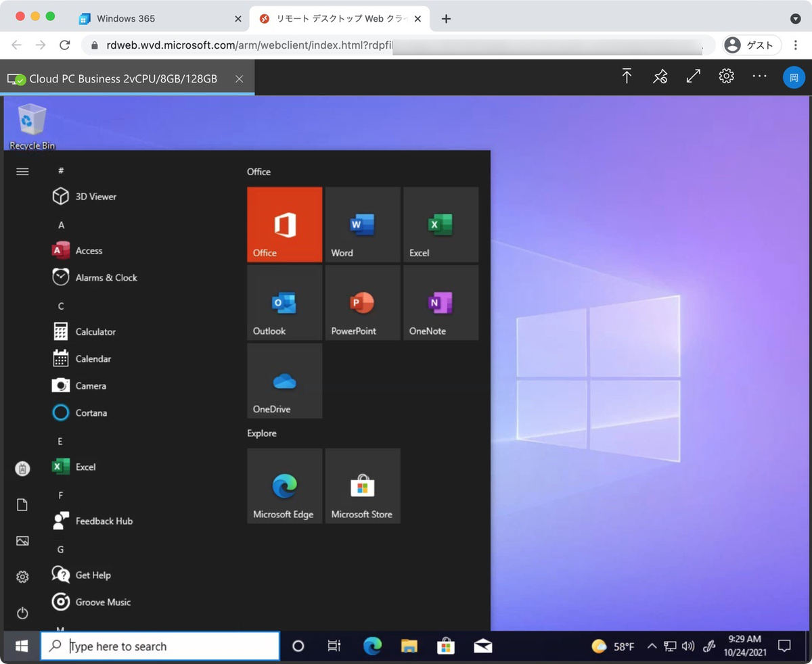Open File Explorer on taskbar
This screenshot has height=664, width=812.
click(x=409, y=646)
